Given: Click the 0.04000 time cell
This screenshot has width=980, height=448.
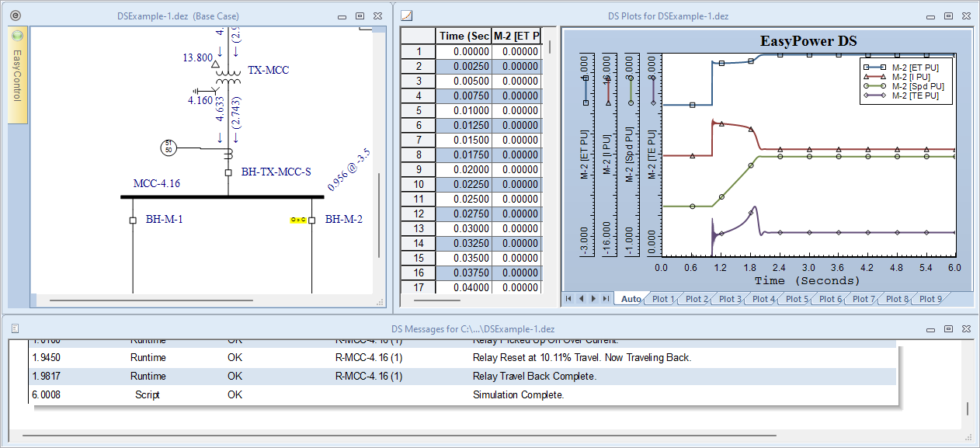Looking at the screenshot, I should pos(464,288).
